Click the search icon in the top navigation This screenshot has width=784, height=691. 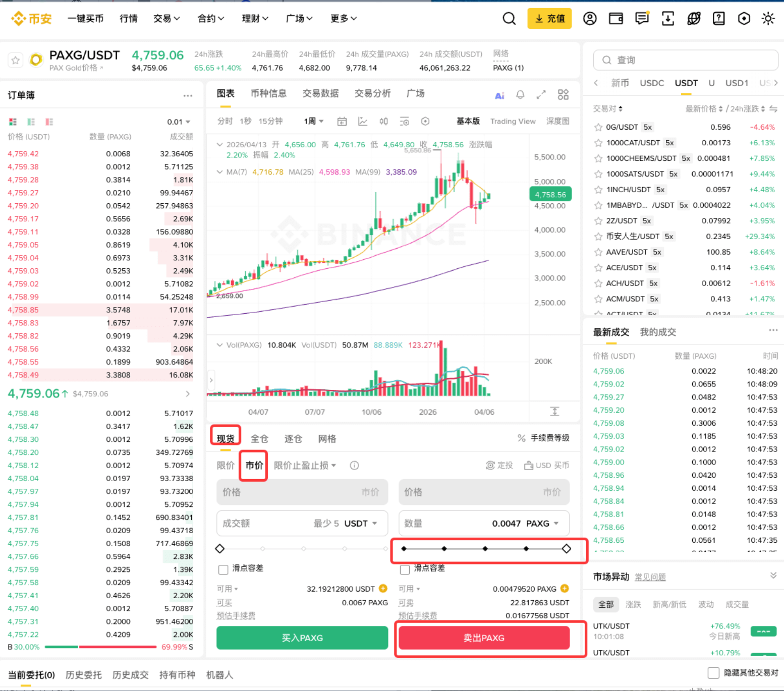(509, 18)
